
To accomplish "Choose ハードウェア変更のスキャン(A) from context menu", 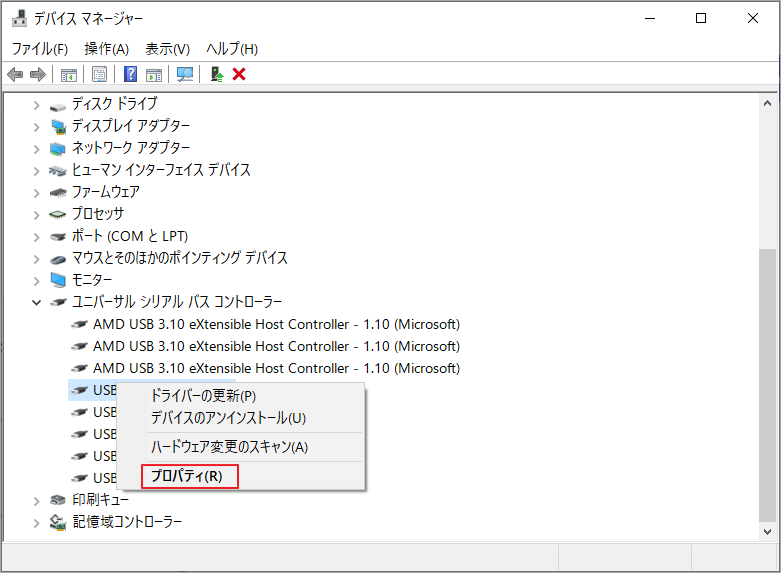I will tap(241, 447).
